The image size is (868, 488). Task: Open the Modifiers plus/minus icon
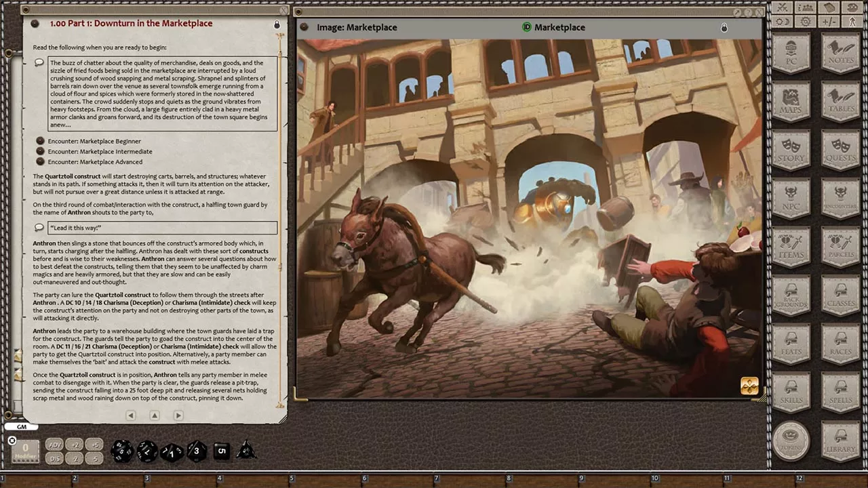point(829,22)
